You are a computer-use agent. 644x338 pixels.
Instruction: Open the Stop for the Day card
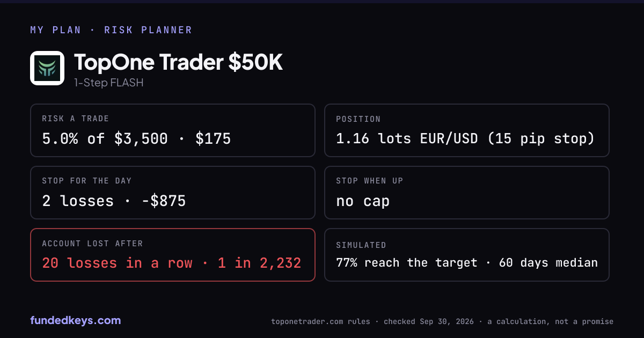pos(173,193)
